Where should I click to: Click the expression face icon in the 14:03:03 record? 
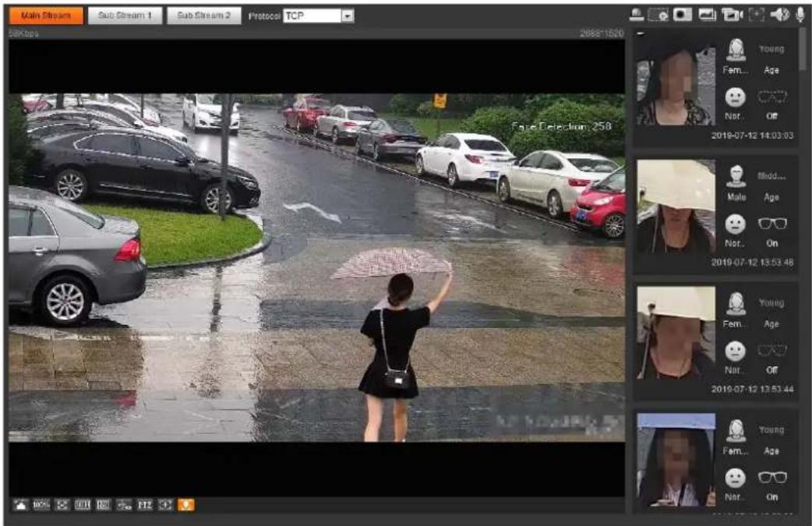735,97
